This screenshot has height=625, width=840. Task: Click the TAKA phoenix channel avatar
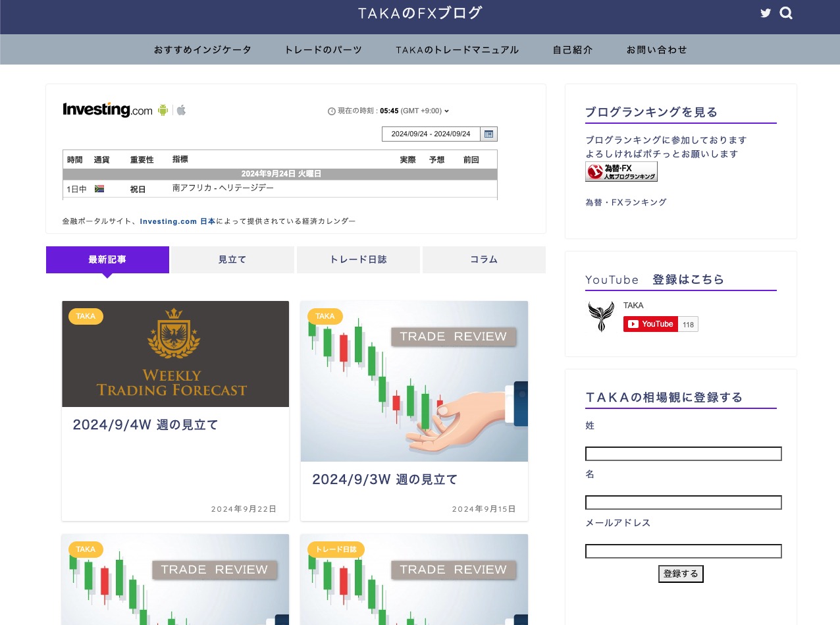tap(600, 317)
